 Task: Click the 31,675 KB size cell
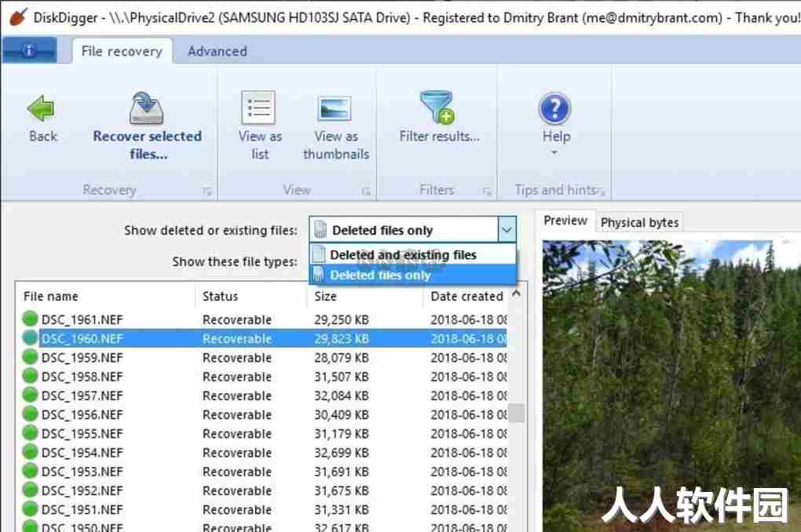tap(342, 490)
